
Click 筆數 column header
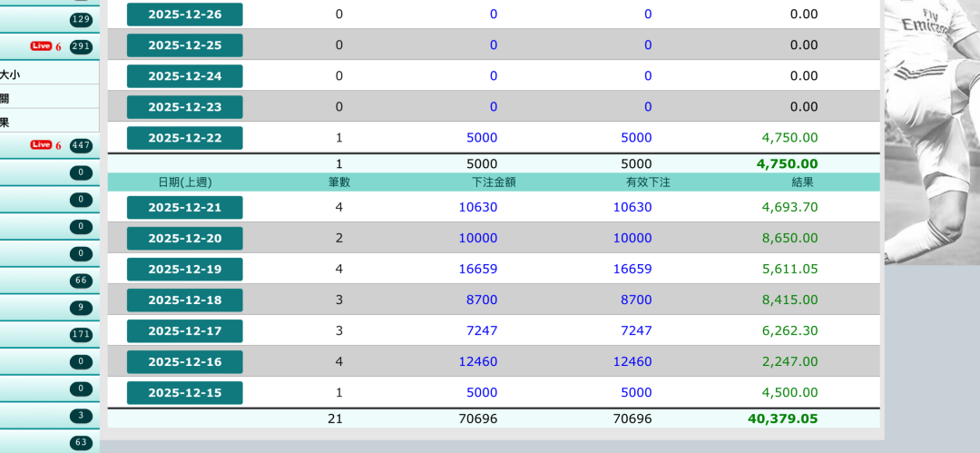(x=339, y=182)
